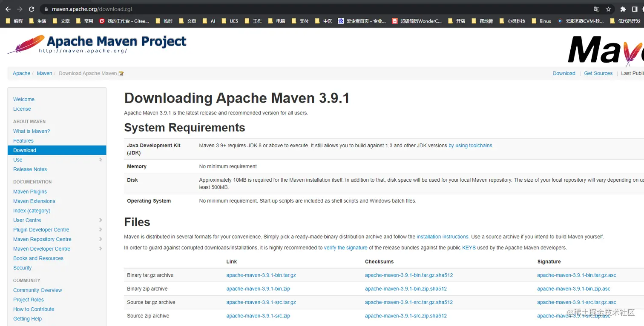The height and width of the screenshot is (326, 644).
Task: Open the UE5 bookmark folder
Action: 230,21
